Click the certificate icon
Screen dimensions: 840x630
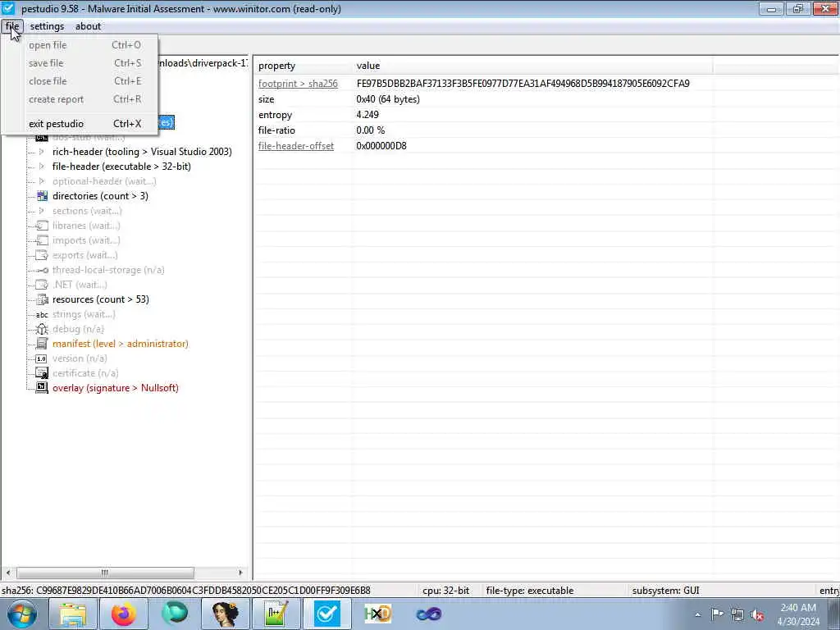(x=42, y=373)
